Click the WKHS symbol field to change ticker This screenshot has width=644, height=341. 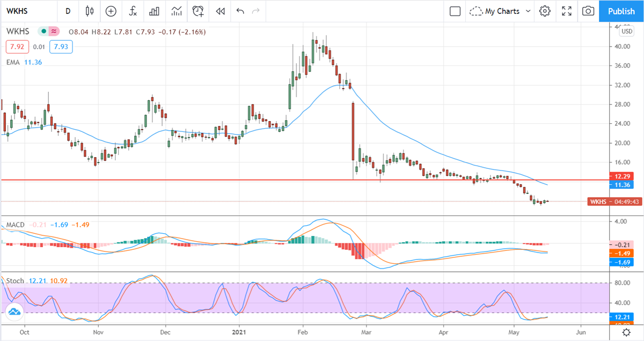pyautogui.click(x=16, y=11)
